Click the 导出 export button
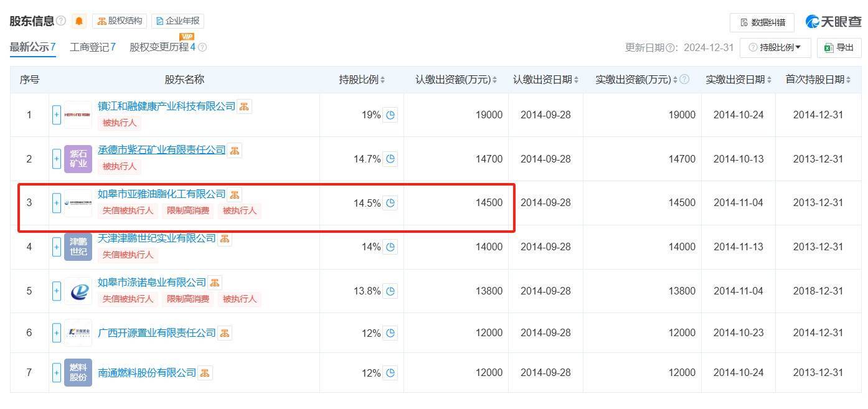The height and width of the screenshot is (409, 868). point(839,48)
